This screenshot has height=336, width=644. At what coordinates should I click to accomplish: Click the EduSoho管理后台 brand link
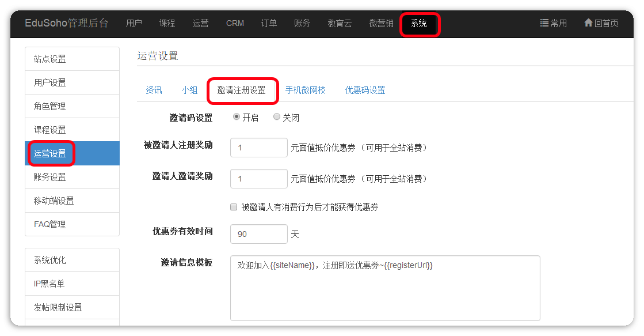pyautogui.click(x=66, y=24)
